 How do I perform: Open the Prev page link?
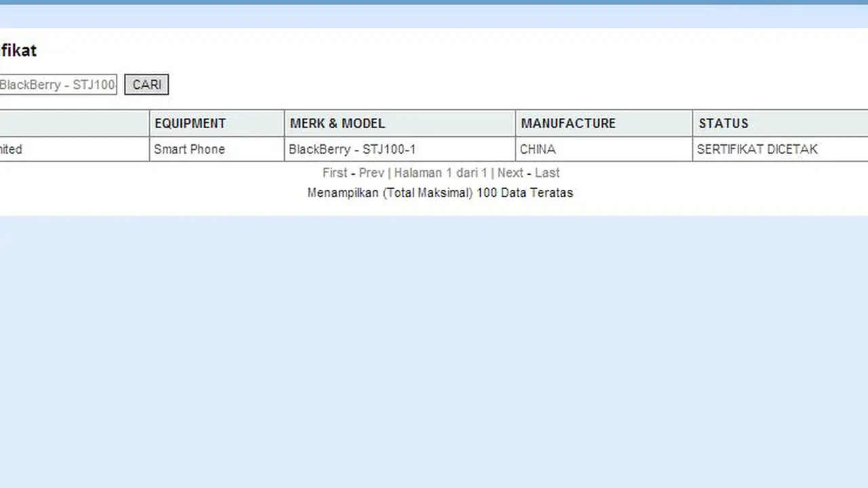372,173
